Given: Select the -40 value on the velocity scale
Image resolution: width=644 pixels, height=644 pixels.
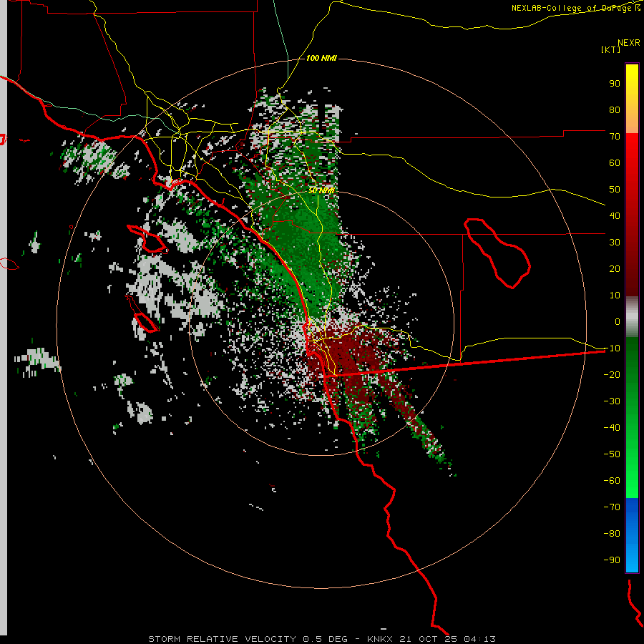Looking at the screenshot, I should pos(612,428).
